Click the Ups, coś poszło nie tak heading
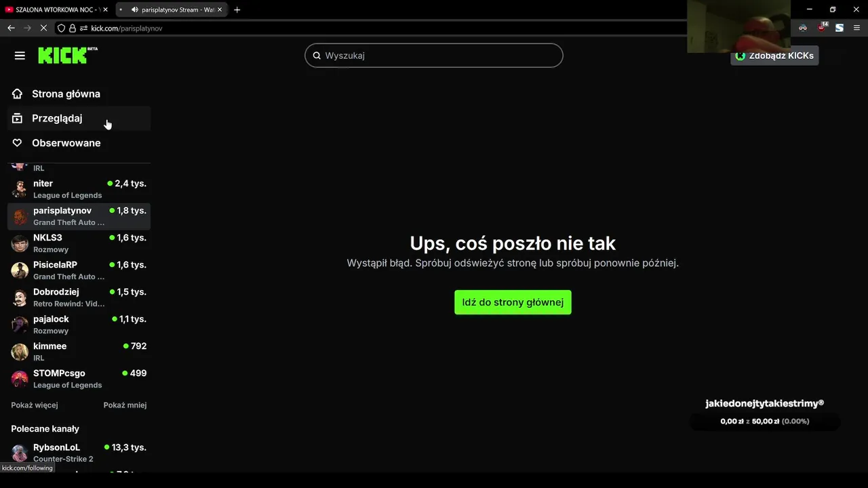The image size is (868, 488). 513,243
